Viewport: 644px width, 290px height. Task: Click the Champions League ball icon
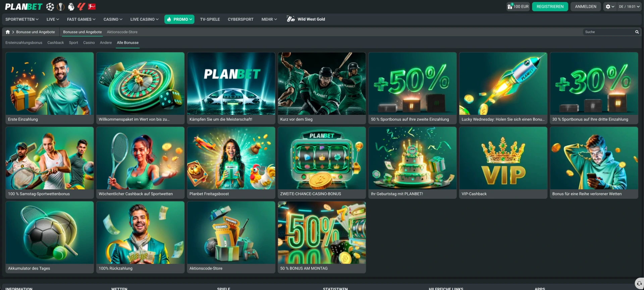50,6
